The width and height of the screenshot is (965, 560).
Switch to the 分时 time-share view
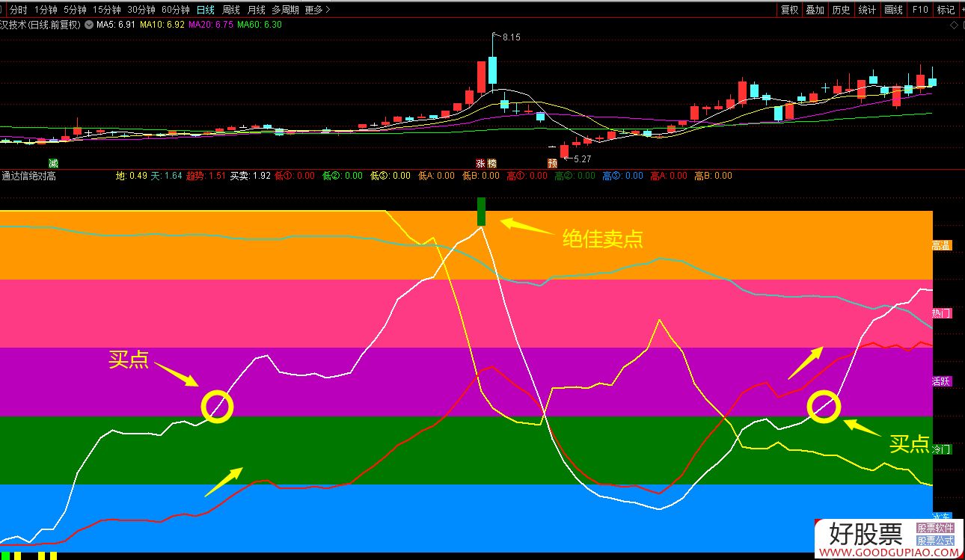pos(19,10)
